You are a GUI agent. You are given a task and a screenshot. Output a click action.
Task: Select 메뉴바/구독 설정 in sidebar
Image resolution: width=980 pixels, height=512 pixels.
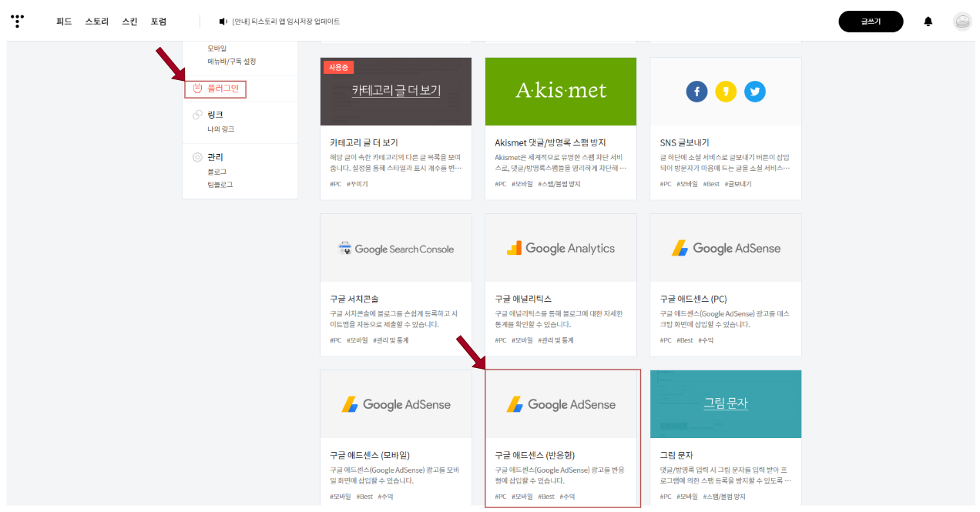tap(231, 62)
